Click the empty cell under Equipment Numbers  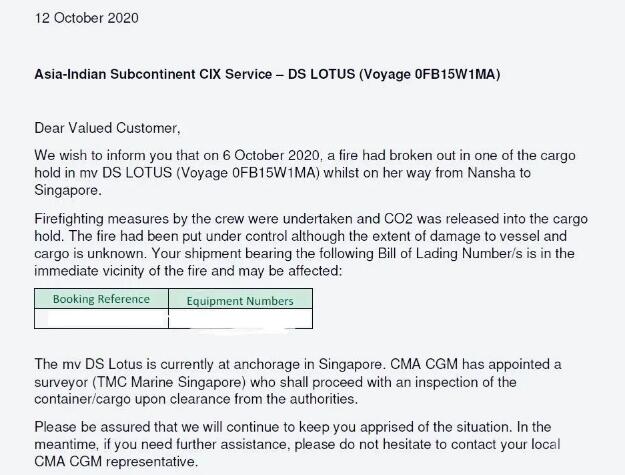point(240,319)
